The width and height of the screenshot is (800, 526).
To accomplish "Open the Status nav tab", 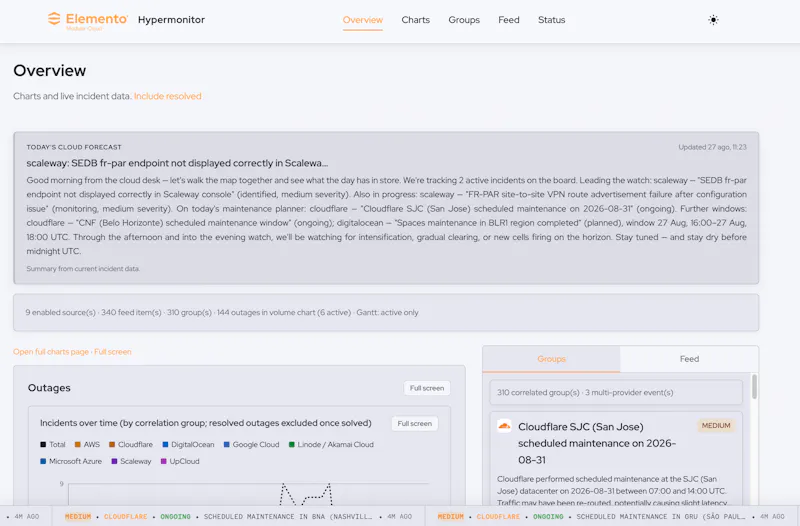I will [x=552, y=20].
